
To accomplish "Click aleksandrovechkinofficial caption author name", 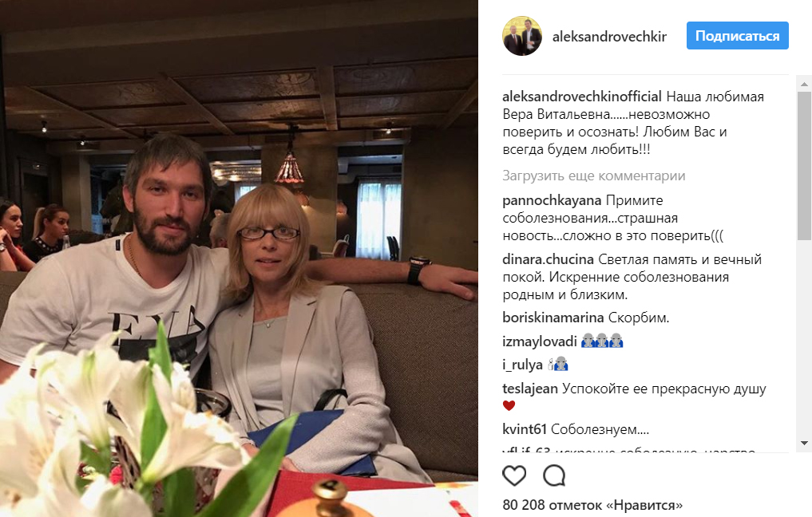I will coord(582,97).
